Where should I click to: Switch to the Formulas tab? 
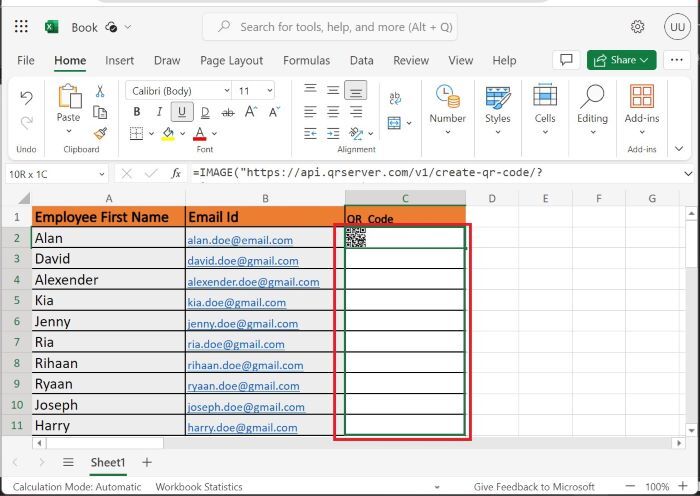[x=306, y=60]
